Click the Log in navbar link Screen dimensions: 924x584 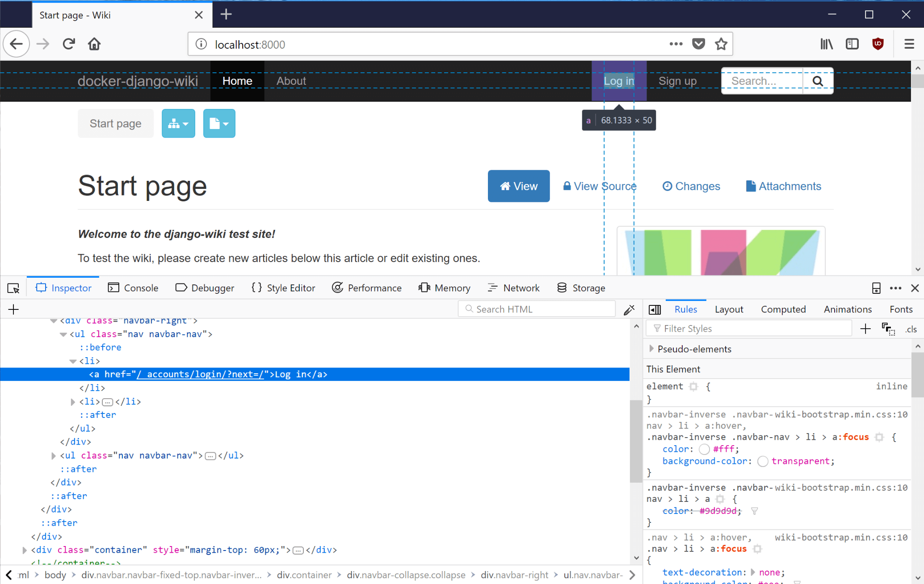tap(619, 81)
